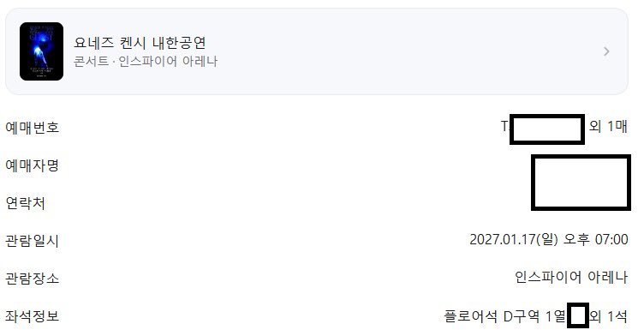The width and height of the screenshot is (644, 330).
Task: Click the letter T of booking number
Action: pos(504,126)
